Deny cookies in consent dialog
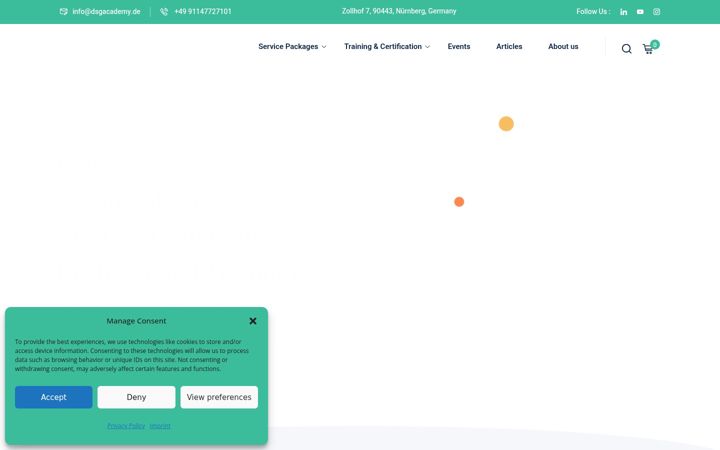Image resolution: width=720 pixels, height=450 pixels. (136, 397)
